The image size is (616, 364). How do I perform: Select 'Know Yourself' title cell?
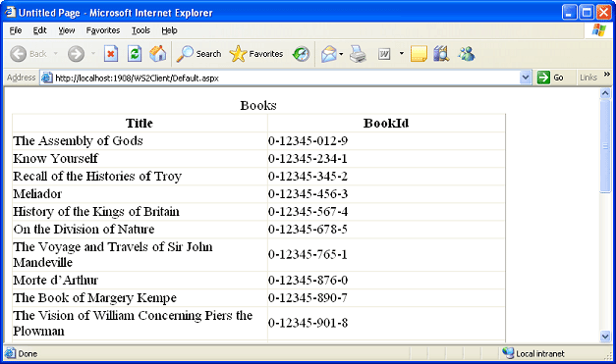(x=140, y=159)
